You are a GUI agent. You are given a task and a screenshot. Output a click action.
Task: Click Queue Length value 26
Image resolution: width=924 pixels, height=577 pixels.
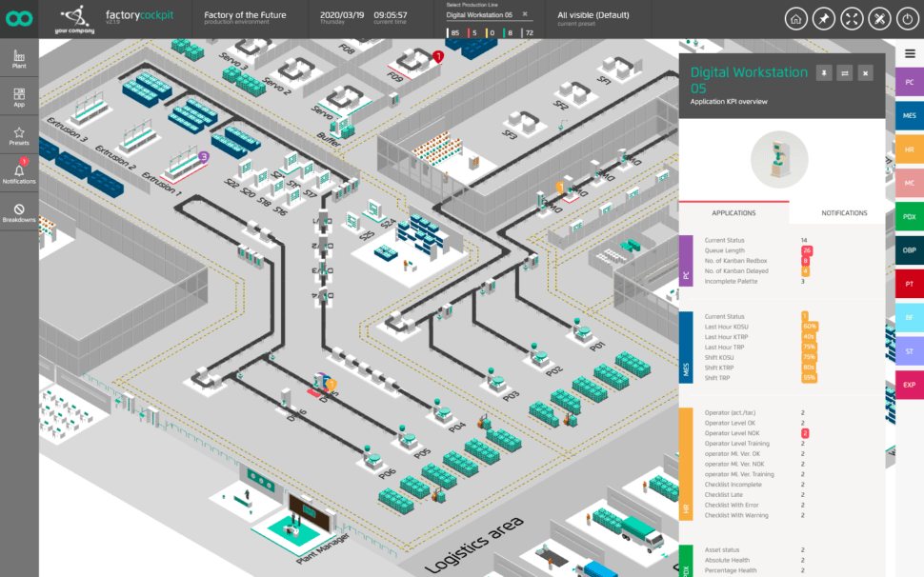tap(807, 250)
